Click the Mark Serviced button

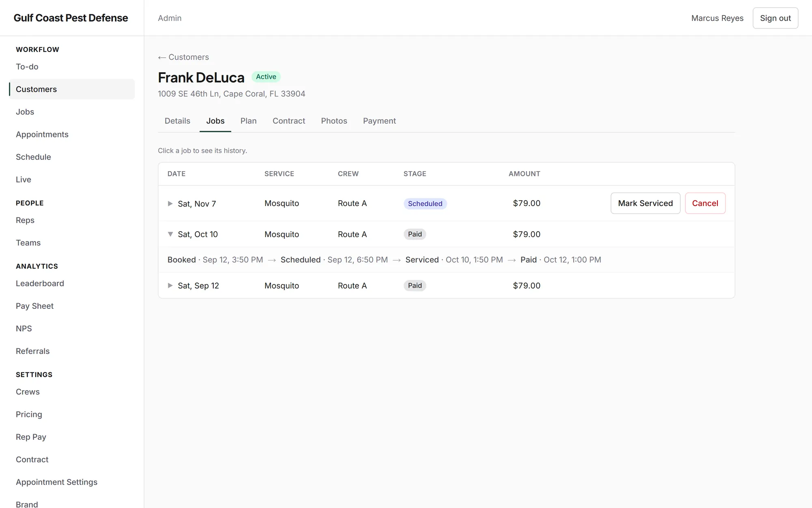coord(645,203)
